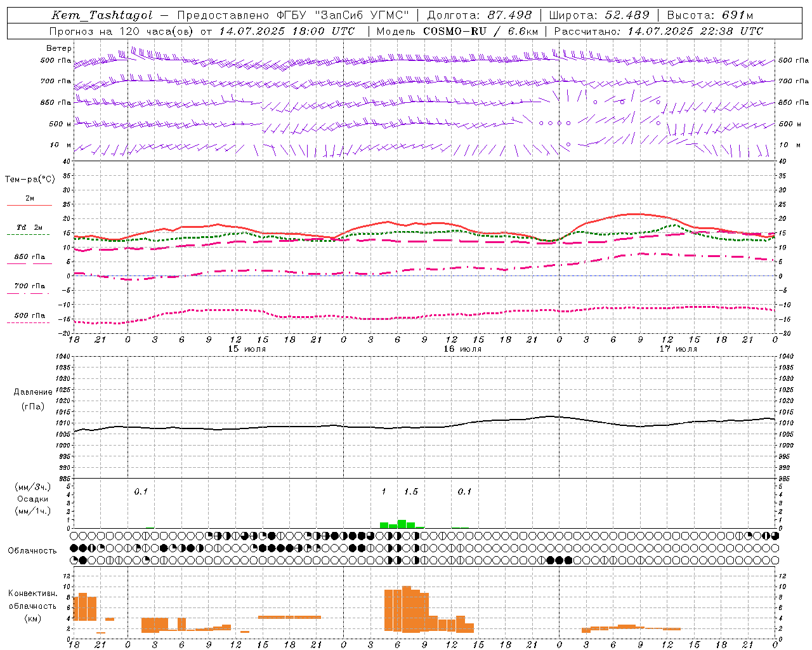Select the "(мм/1ч.)" unit label
Viewport: 812px width, 650px height.
33,511
